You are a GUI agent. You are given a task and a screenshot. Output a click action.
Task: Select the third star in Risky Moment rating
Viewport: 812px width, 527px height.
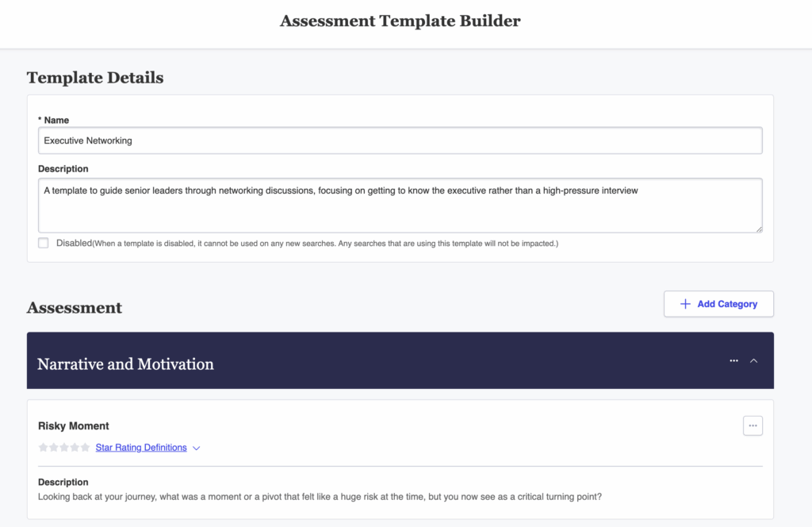(x=64, y=448)
